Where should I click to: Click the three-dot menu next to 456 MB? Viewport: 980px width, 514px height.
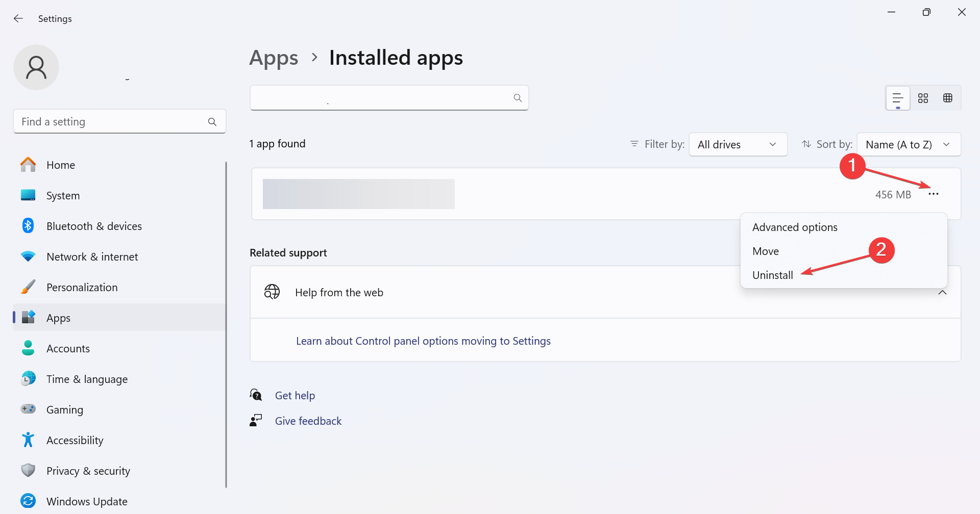click(934, 194)
